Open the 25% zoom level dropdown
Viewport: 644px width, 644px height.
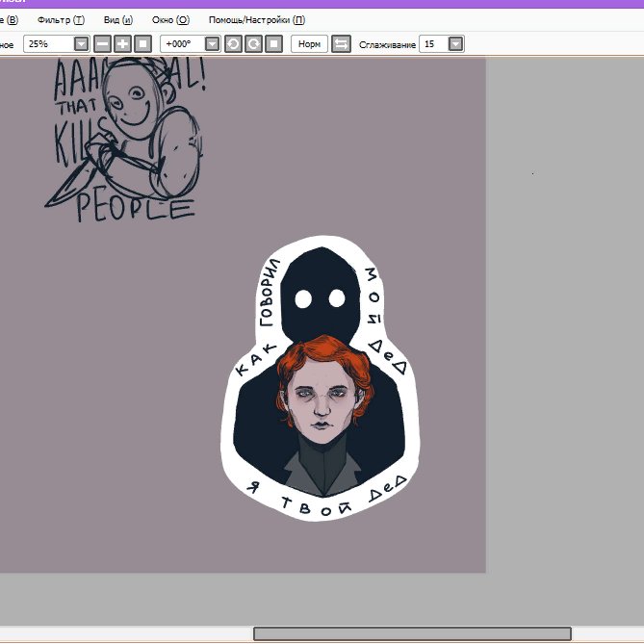(x=81, y=44)
